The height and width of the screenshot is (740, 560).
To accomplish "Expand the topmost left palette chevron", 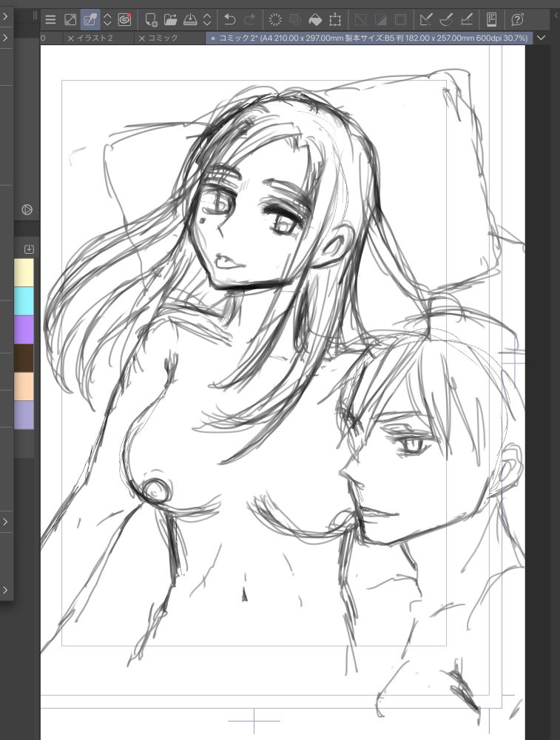I will (x=5, y=16).
